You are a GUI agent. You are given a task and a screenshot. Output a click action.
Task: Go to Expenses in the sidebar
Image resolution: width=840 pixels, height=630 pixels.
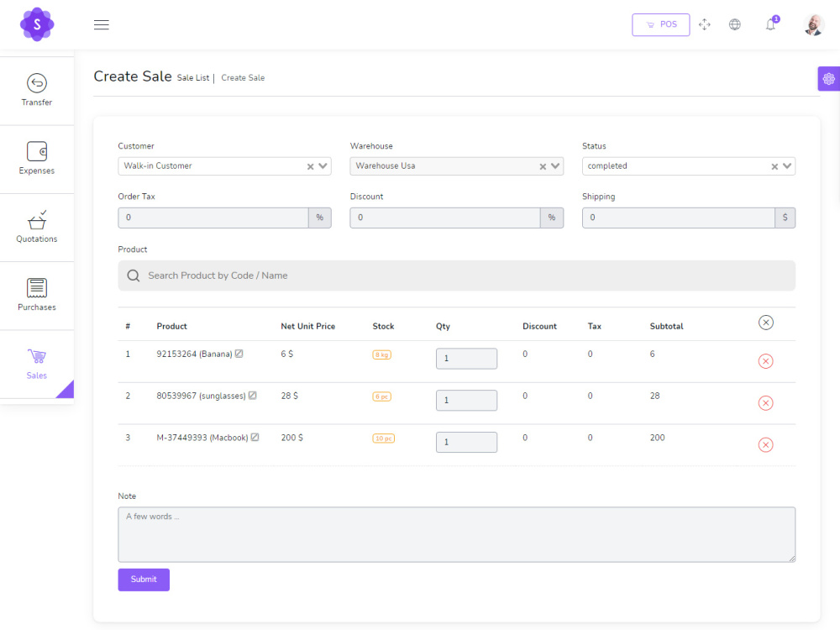[37, 159]
